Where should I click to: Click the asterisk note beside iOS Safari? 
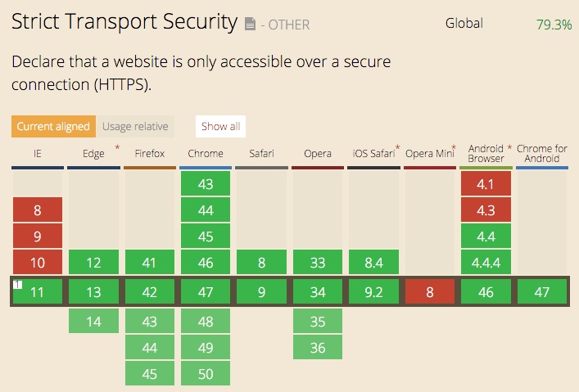pos(398,148)
